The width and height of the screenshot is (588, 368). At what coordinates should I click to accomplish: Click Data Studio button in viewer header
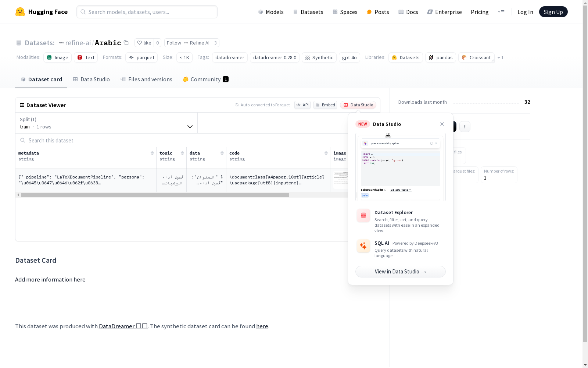(358, 105)
